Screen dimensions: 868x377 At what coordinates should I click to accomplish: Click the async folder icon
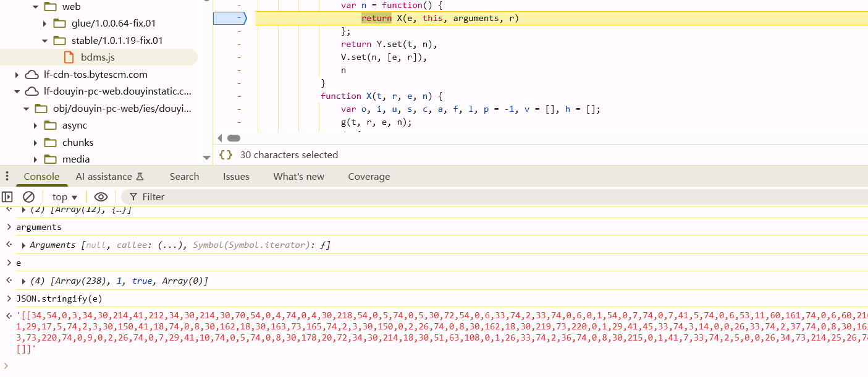pyautogui.click(x=51, y=125)
